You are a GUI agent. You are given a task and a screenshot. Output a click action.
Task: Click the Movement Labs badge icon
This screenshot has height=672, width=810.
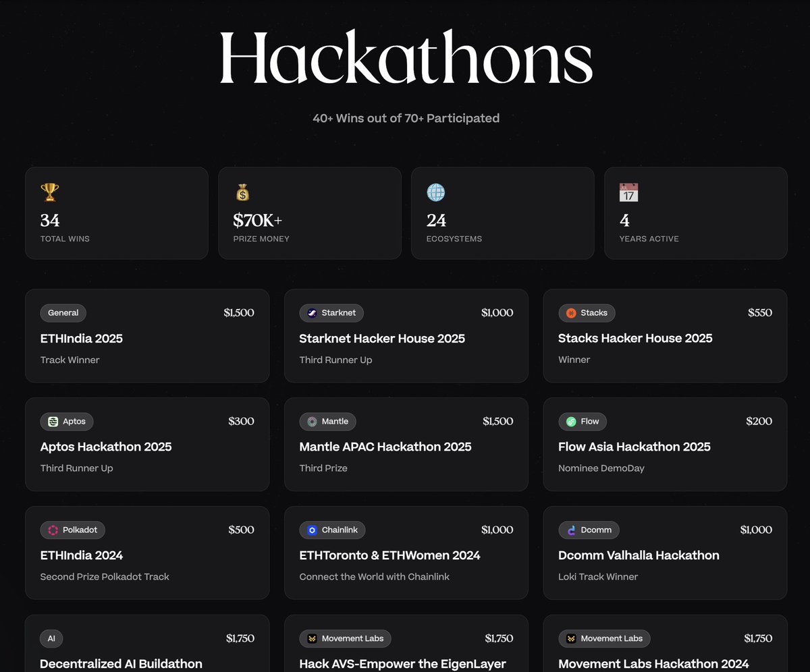click(x=313, y=638)
